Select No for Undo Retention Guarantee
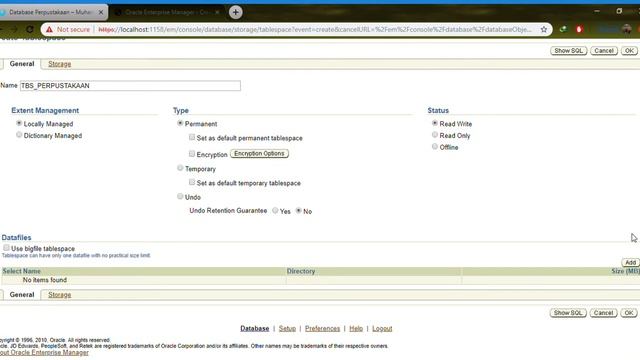Viewport: 640px width, 360px height. coord(299,211)
